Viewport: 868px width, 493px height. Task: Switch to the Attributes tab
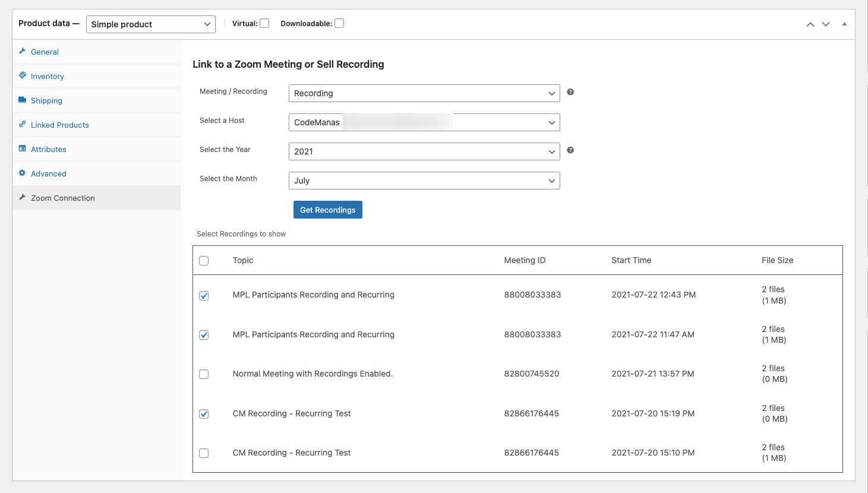48,149
